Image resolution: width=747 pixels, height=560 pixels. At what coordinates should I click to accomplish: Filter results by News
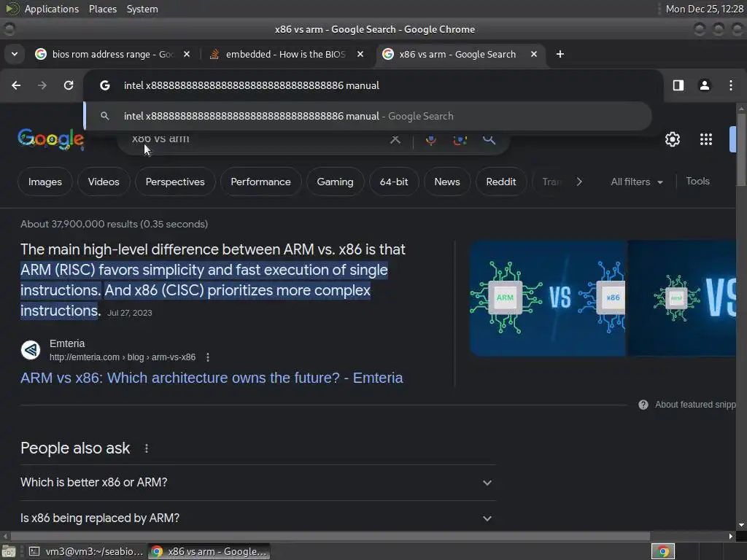point(447,182)
